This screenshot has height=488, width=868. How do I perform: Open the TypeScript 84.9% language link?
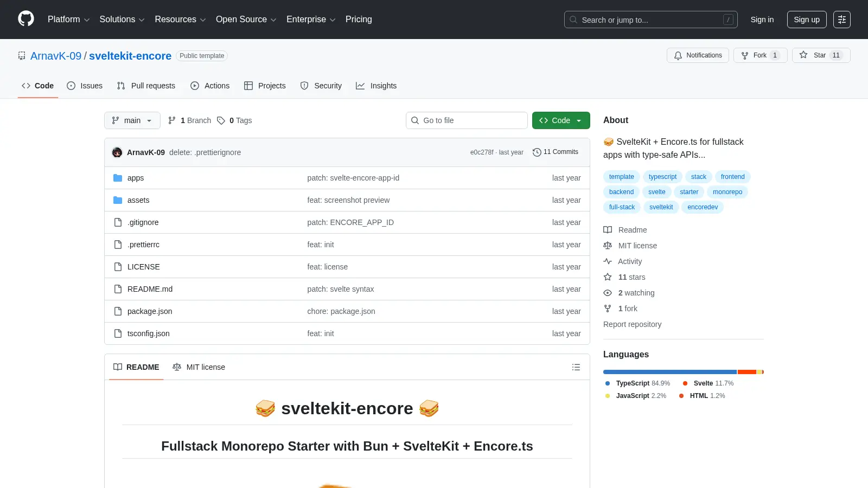[638, 383]
